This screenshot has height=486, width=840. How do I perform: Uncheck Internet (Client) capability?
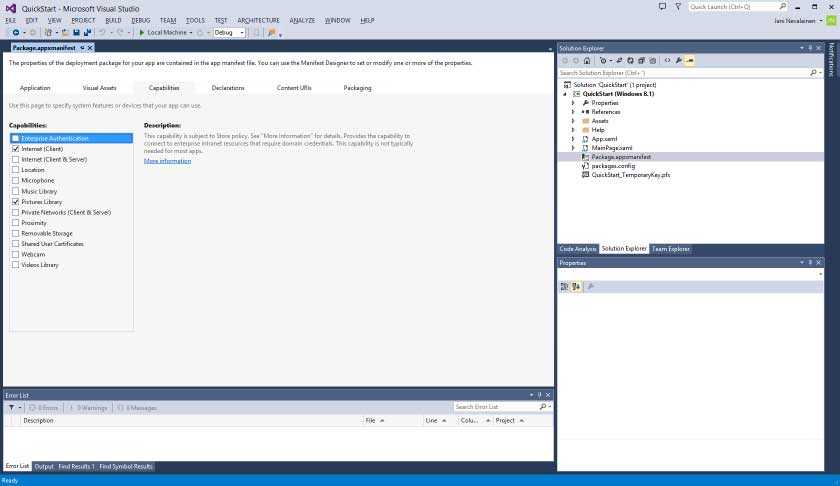coord(16,149)
